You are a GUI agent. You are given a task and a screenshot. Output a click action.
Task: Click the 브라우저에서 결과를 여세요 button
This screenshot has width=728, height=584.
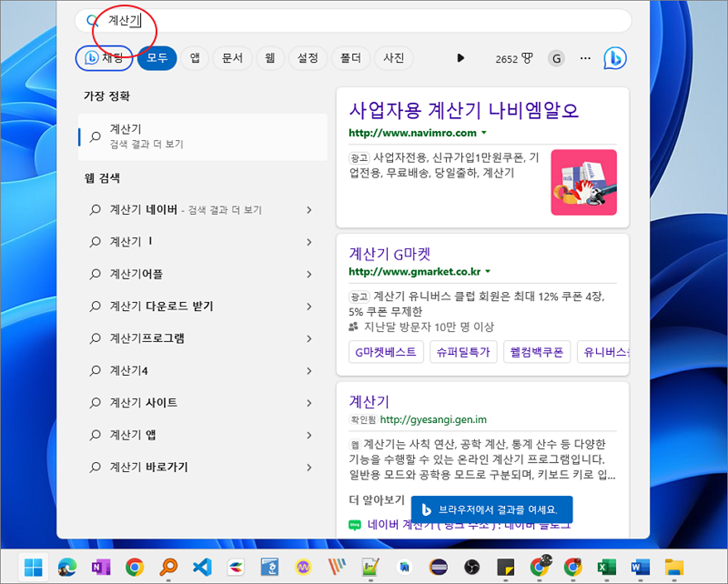pos(492,509)
